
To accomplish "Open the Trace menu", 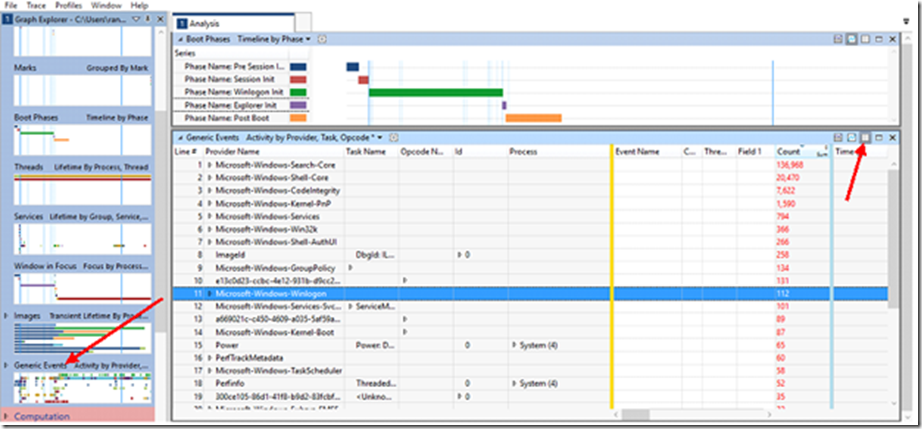I will [x=36, y=5].
